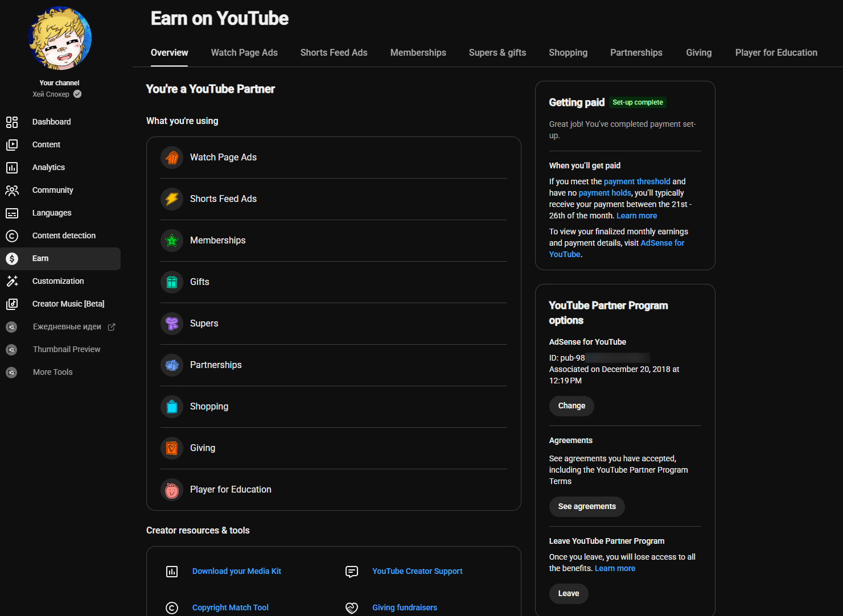Open Content detection in the sidebar
Viewport: 843px width, 616px height.
tap(60, 236)
